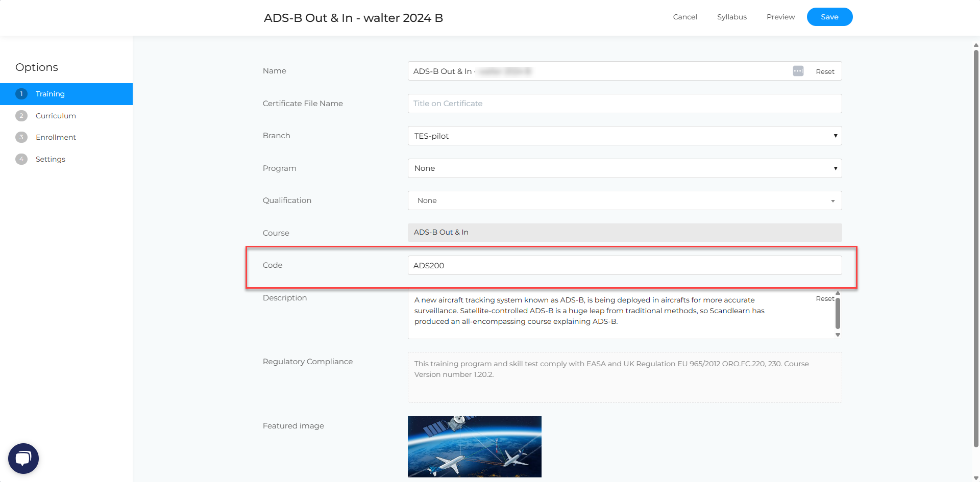Go to the Enrollment section
The image size is (980, 482).
pyautogui.click(x=56, y=137)
